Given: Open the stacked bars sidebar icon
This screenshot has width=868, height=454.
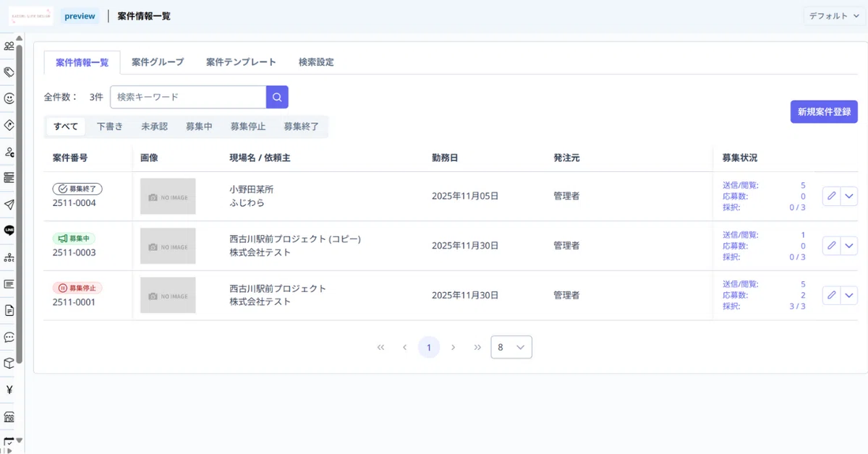Looking at the screenshot, I should (9, 178).
